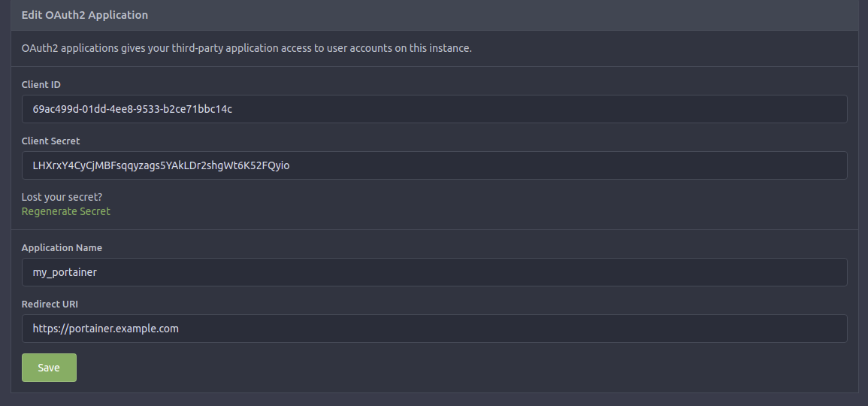Click the Save button
Image resolution: width=868 pixels, height=406 pixels.
pos(49,368)
